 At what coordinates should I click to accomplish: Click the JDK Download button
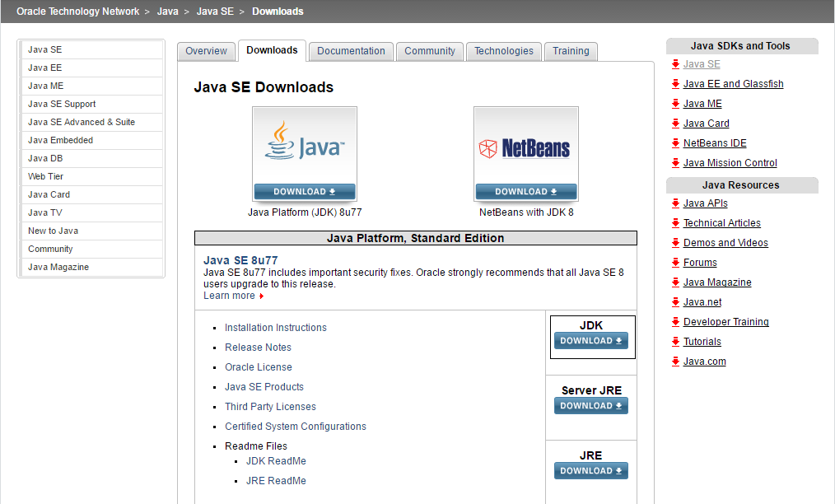[x=591, y=340]
